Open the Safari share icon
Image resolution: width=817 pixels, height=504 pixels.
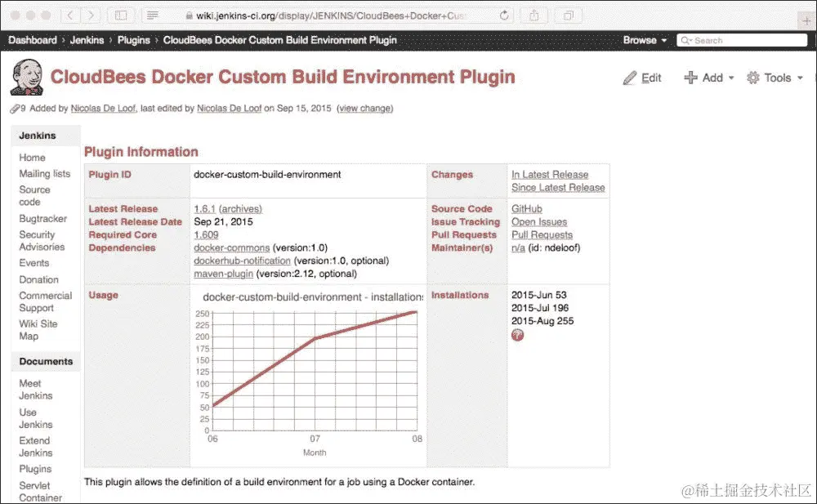coord(534,16)
